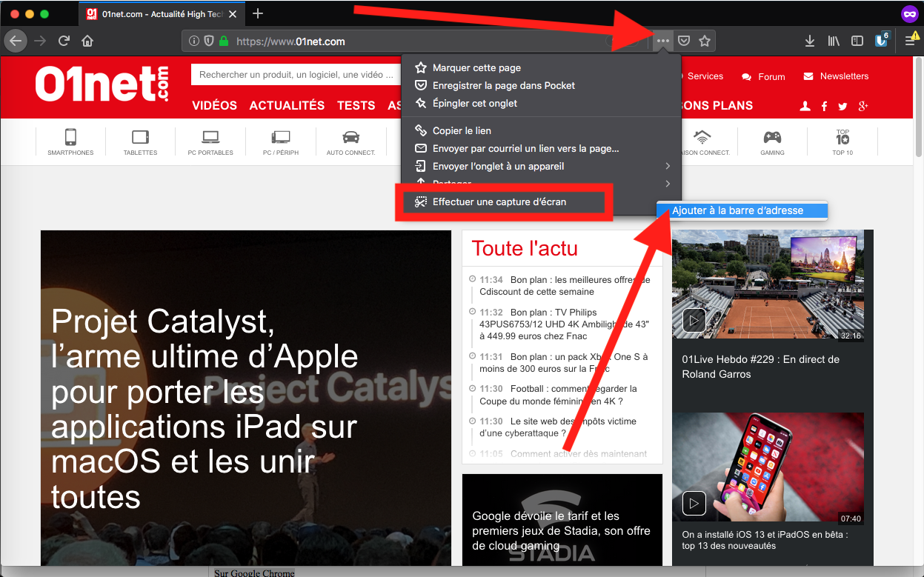This screenshot has width=924, height=577.
Task: Click the 01net.com site logo
Action: [x=102, y=83]
